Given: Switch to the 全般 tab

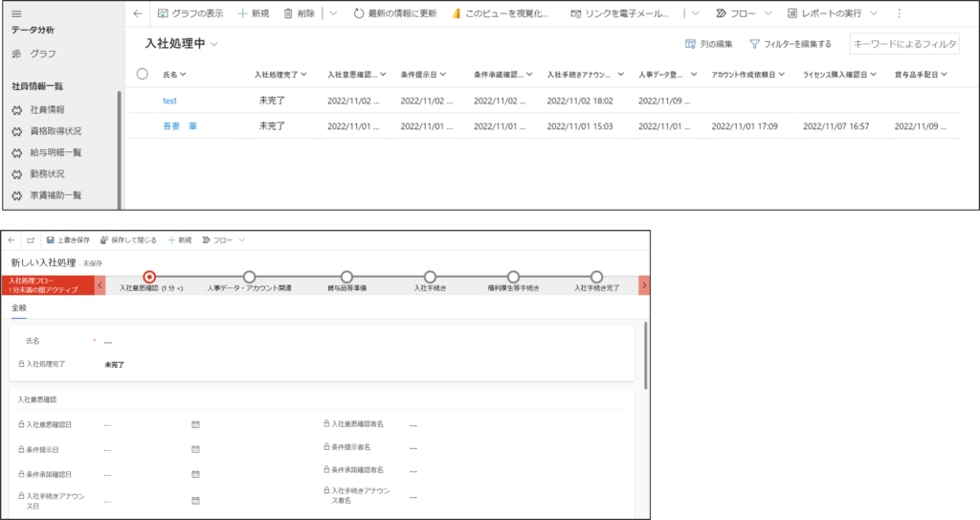Looking at the screenshot, I should pyautogui.click(x=19, y=308).
